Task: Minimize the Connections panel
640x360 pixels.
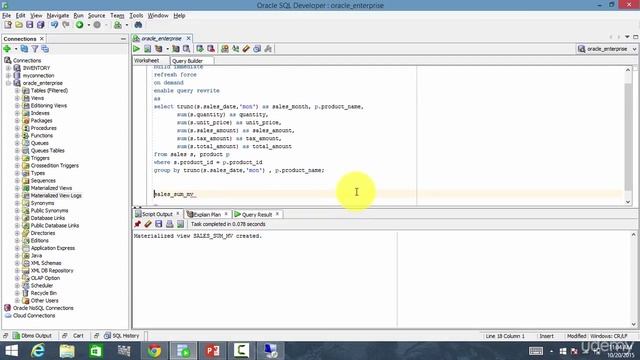Action: [x=123, y=39]
